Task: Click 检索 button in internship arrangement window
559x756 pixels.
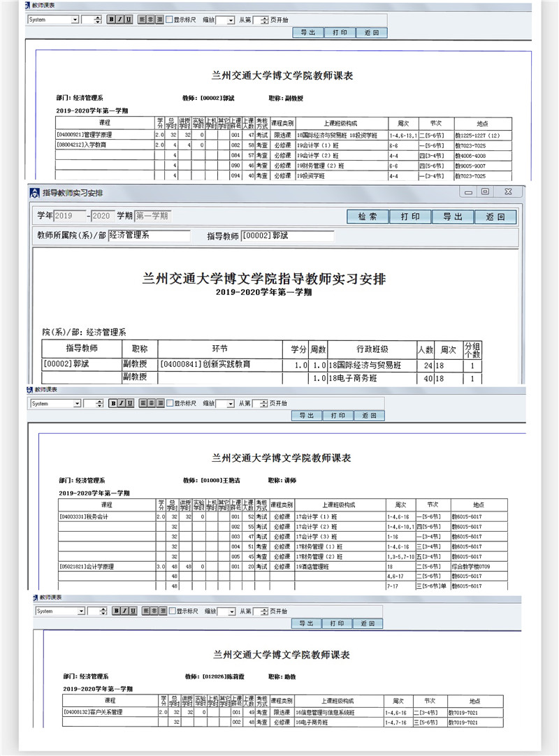Action: [368, 217]
